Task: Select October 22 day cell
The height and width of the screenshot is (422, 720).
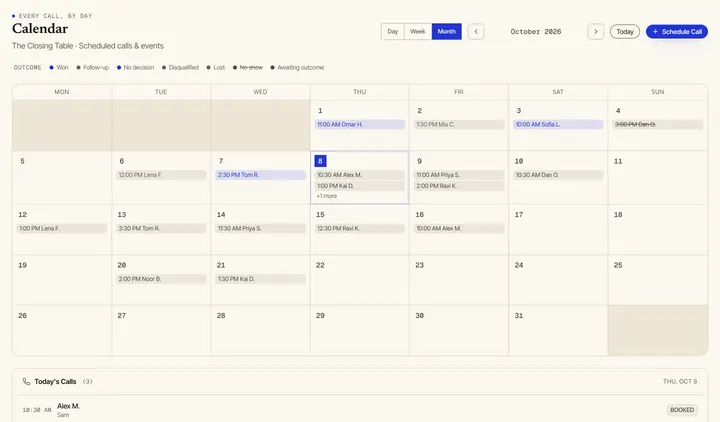Action: click(x=360, y=280)
